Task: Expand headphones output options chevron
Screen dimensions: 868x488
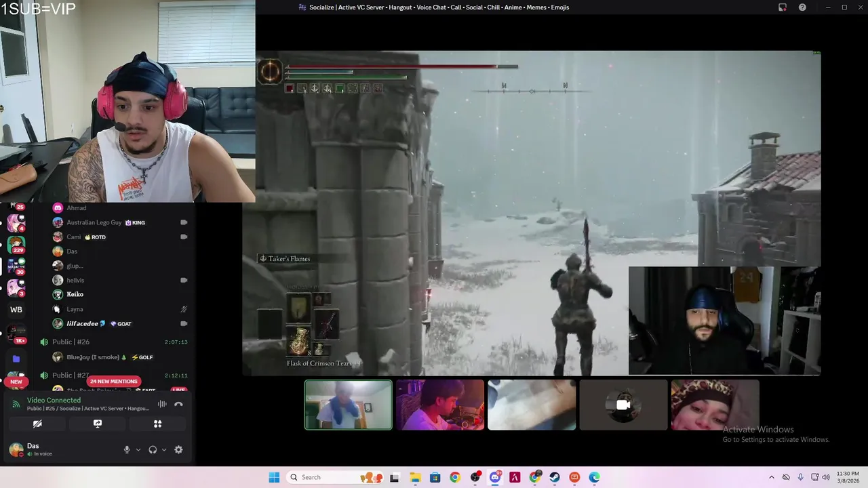Action: (164, 449)
